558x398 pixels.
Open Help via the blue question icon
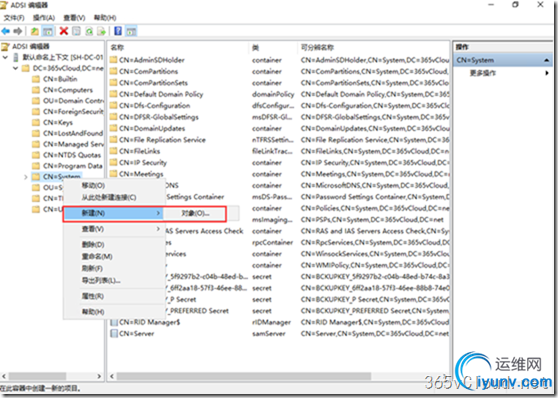tap(118, 31)
